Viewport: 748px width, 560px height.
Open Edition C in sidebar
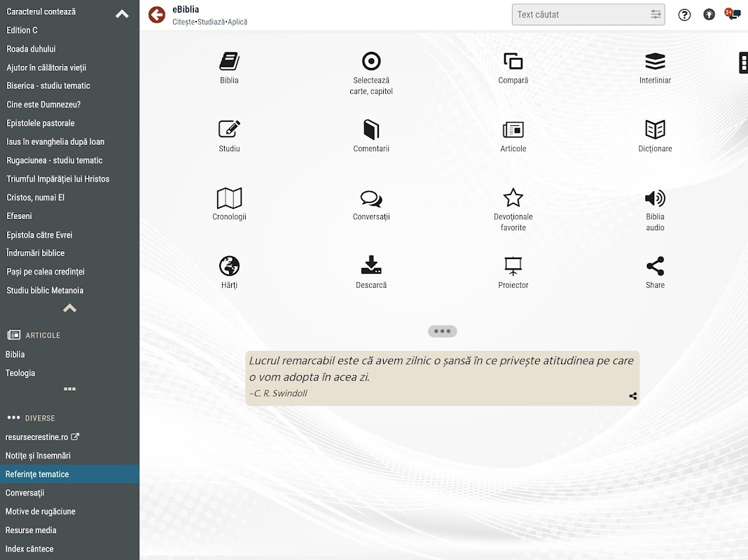[22, 30]
